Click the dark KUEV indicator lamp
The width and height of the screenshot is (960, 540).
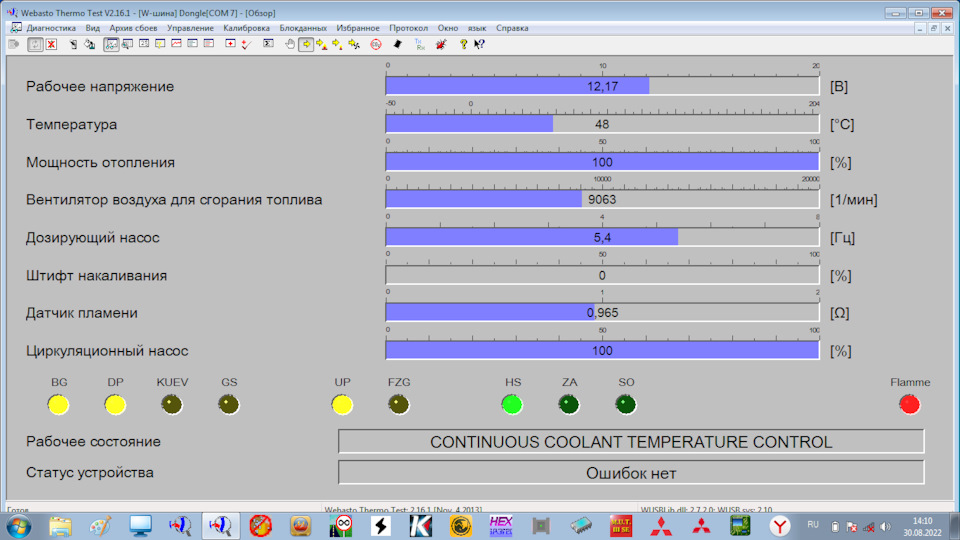pyautogui.click(x=171, y=405)
